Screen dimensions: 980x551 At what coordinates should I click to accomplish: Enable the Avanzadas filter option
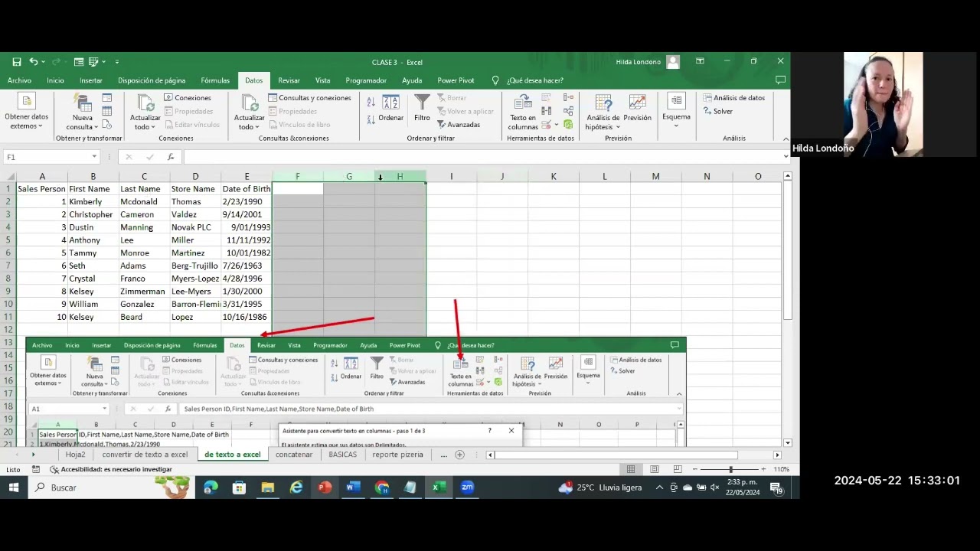463,124
